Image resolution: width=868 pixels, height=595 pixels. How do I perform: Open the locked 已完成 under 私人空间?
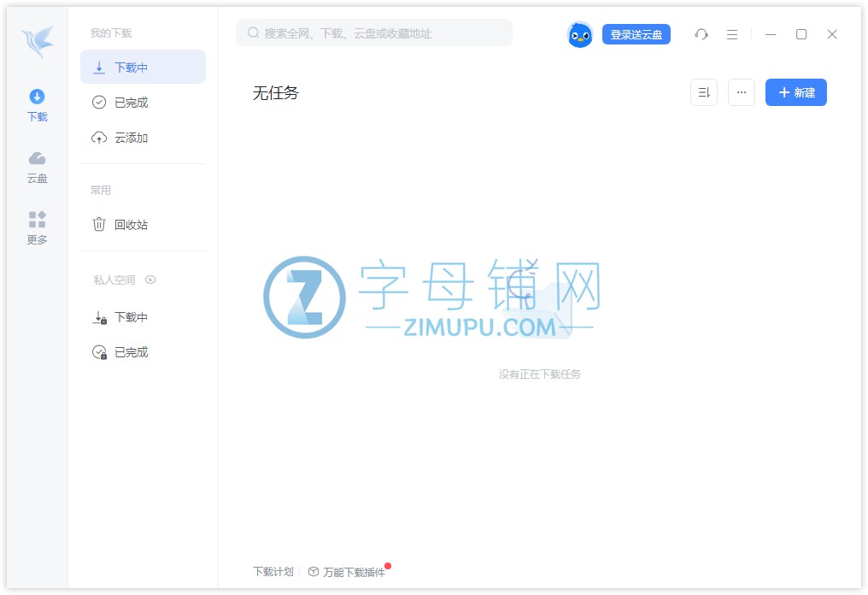[x=143, y=352]
